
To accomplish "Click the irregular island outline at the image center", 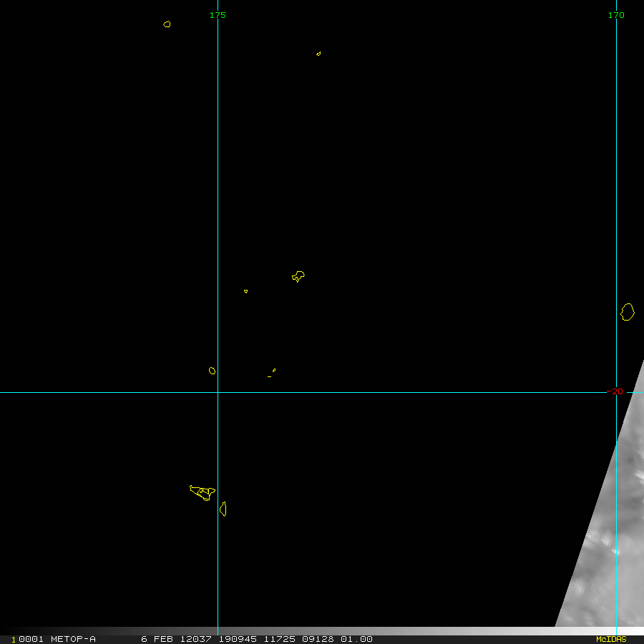I will click(x=298, y=276).
